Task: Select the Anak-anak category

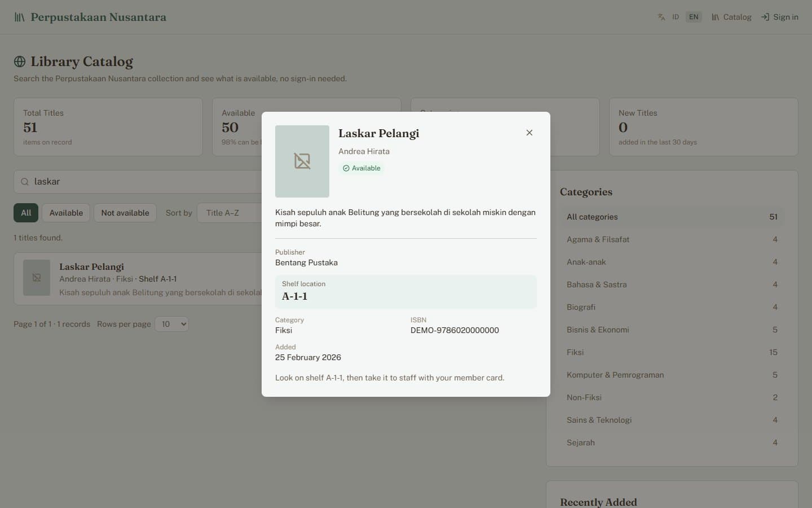Action: pos(672,262)
